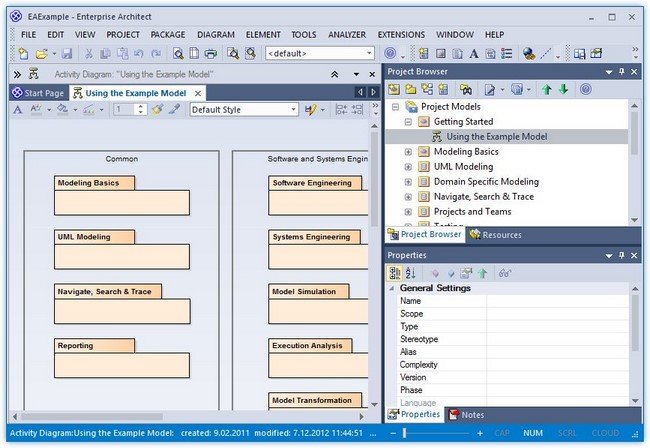This screenshot has width=650, height=448.
Task: Open the FILE menu
Action: (x=29, y=35)
